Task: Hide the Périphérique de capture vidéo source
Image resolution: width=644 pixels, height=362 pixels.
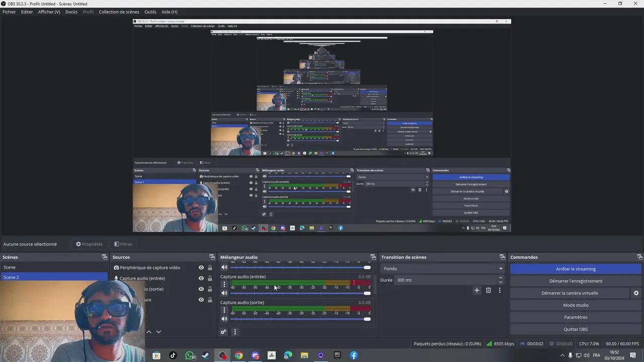Action: [x=201, y=268]
